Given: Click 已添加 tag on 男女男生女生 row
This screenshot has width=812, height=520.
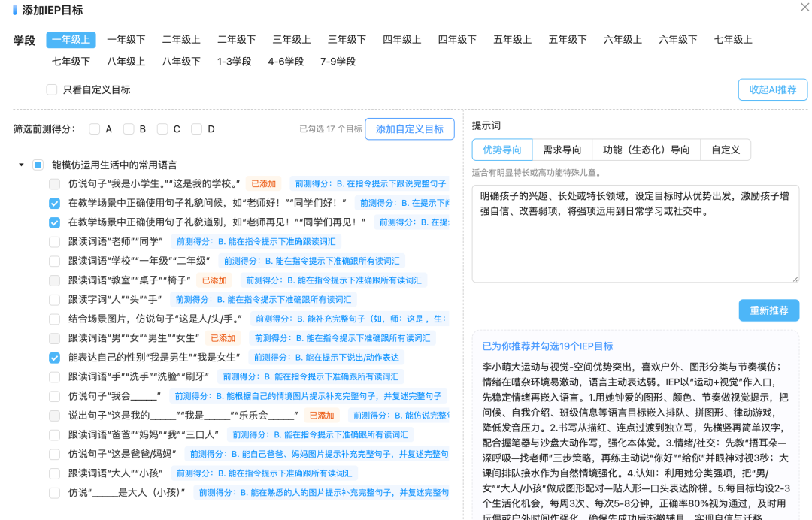Looking at the screenshot, I should pyautogui.click(x=223, y=338).
